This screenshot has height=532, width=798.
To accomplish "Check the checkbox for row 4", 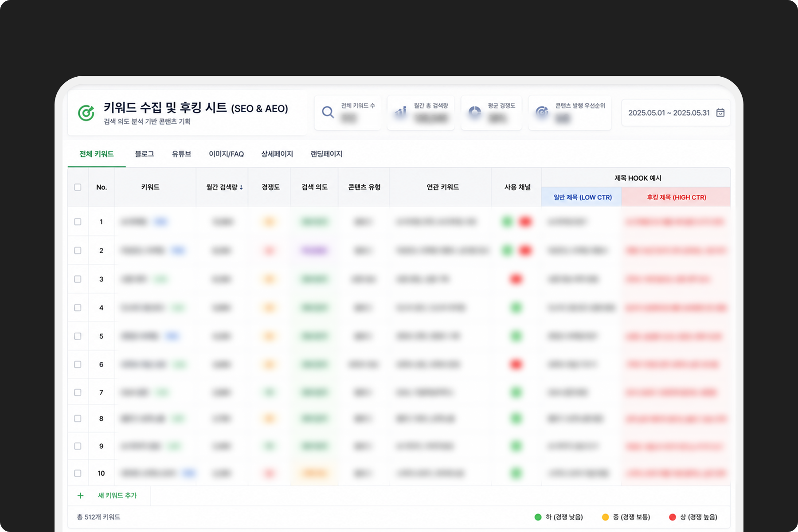I will coord(78,308).
